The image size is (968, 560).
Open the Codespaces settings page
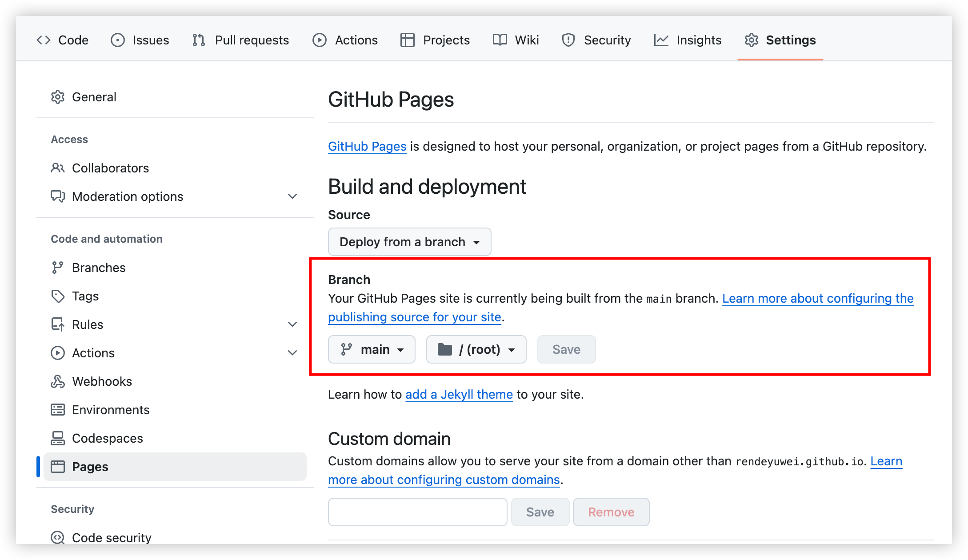[x=175, y=438]
